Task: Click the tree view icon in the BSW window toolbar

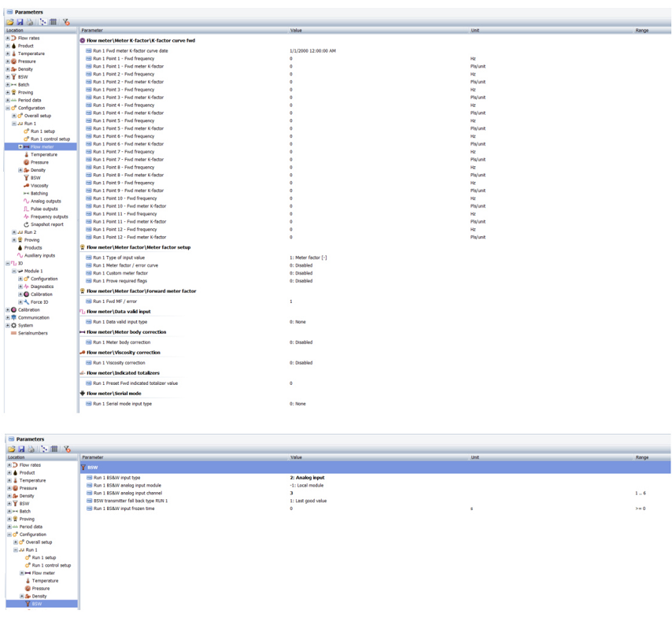Action: tap(44, 449)
